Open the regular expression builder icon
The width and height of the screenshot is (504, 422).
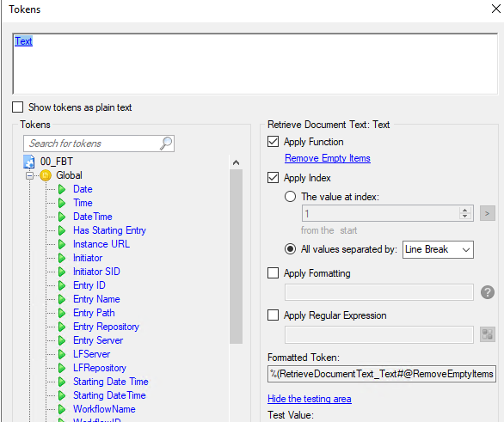[488, 334]
